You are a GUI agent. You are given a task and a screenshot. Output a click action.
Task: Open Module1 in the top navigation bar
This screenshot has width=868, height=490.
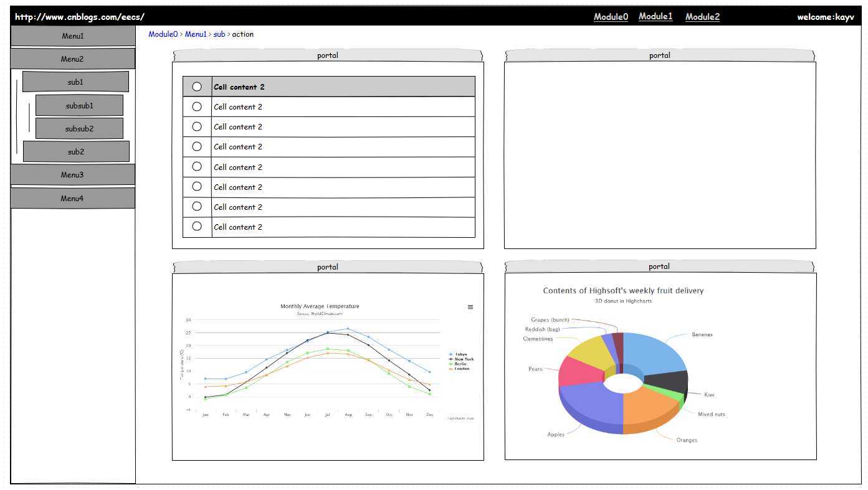coord(656,16)
